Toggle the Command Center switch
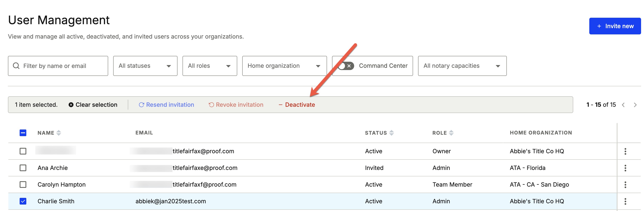 346,66
